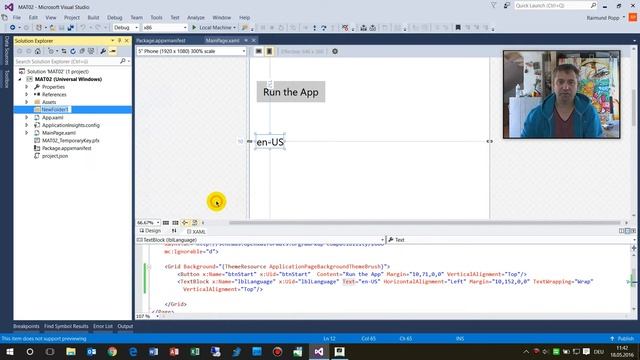Image resolution: width=640 pixels, height=360 pixels.
Task: Open the Error List tab
Action: [x=102, y=326]
